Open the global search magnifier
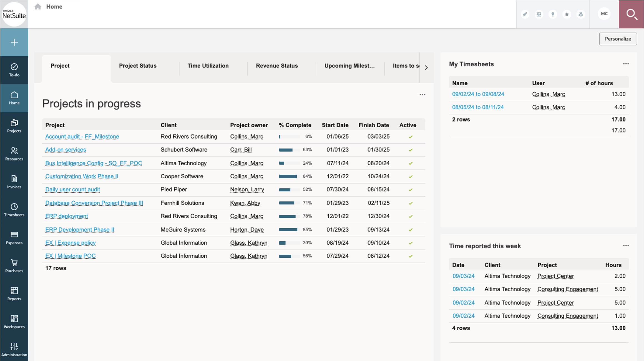644x361 pixels. 632,14
